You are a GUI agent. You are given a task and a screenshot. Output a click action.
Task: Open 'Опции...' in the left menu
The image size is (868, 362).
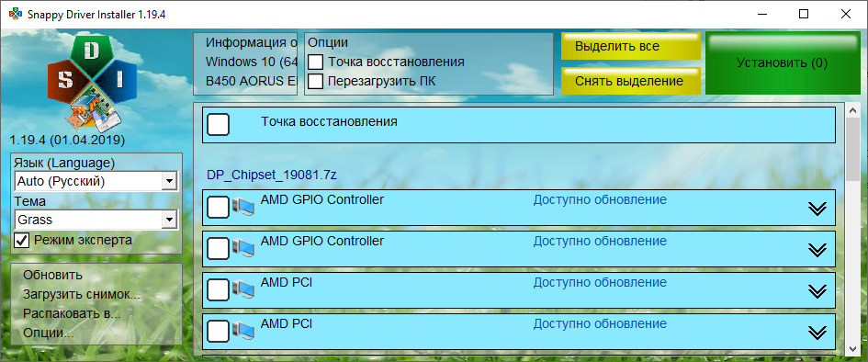(x=49, y=334)
